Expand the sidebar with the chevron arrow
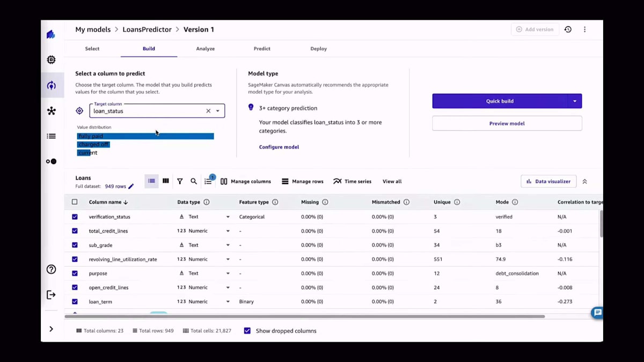 pos(51,329)
